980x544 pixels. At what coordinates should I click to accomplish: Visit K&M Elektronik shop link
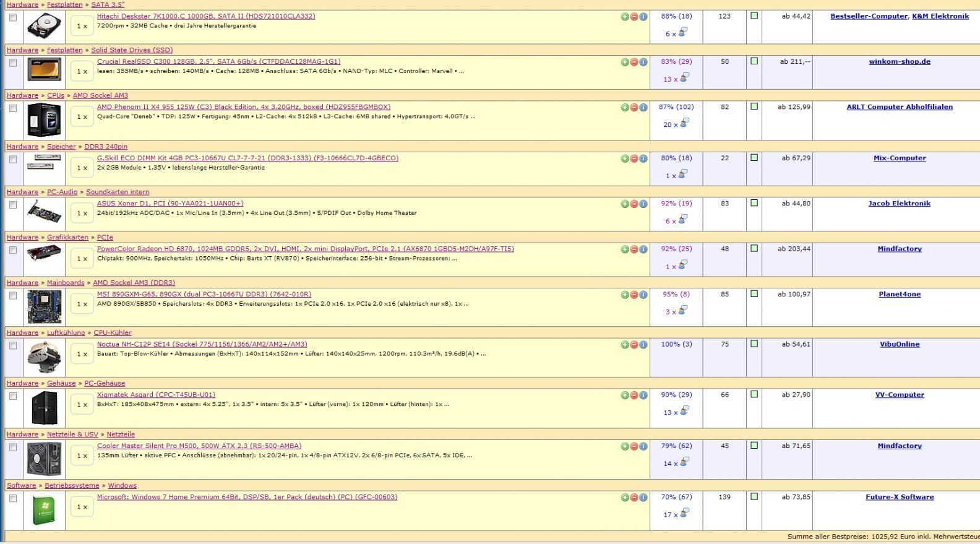tap(940, 16)
